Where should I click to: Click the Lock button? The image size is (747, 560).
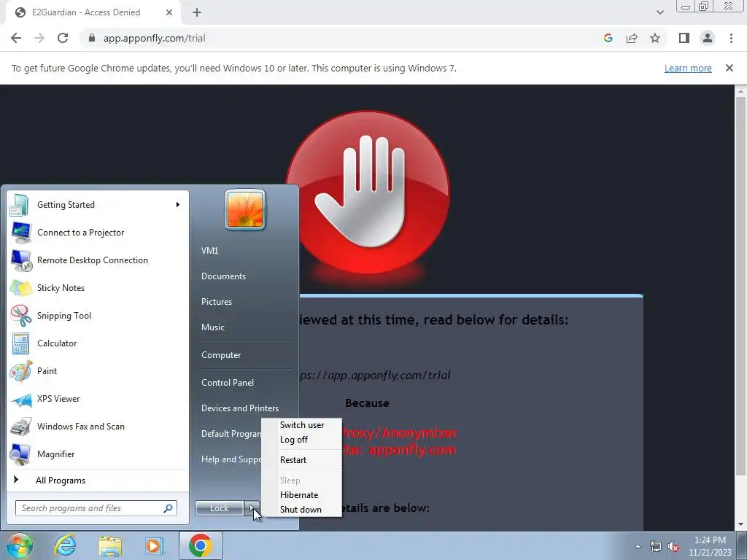click(x=219, y=508)
